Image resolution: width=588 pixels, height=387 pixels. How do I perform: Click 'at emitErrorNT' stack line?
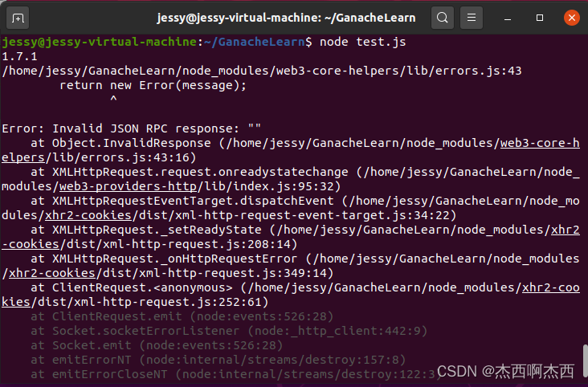[x=218, y=360]
